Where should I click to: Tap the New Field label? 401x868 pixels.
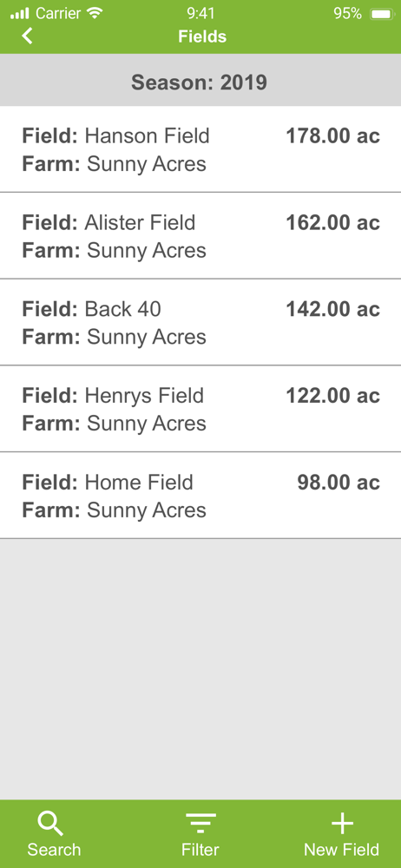click(342, 850)
